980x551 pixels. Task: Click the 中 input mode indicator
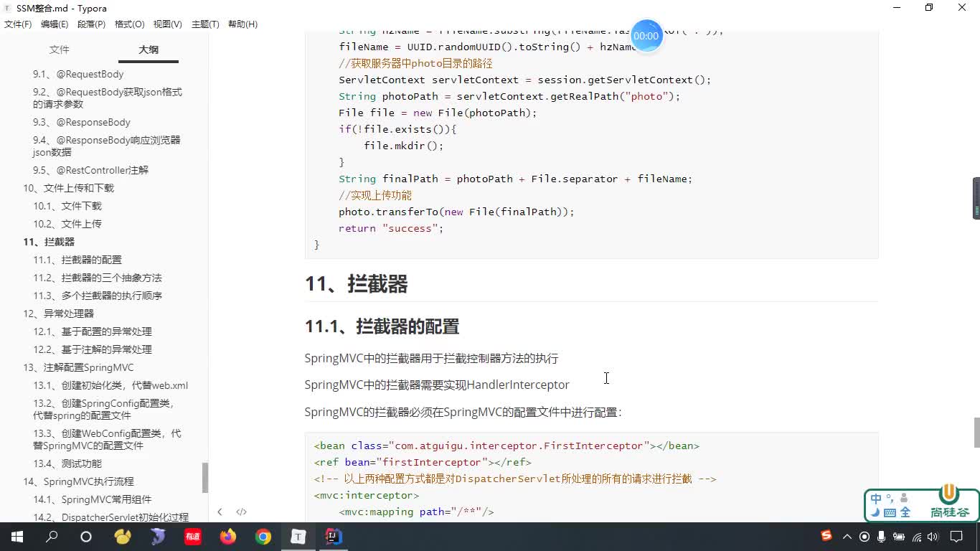tap(876, 499)
